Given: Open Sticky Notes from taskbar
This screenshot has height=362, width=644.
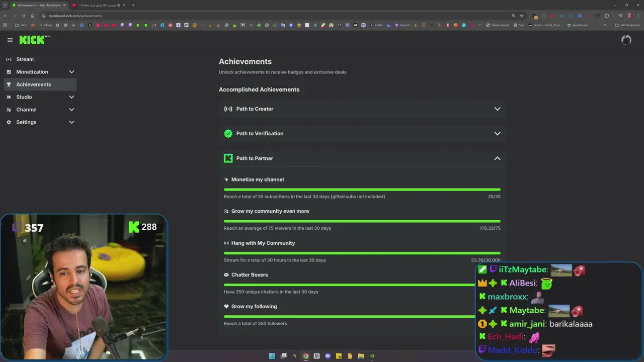Looking at the screenshot, I should (x=339, y=356).
